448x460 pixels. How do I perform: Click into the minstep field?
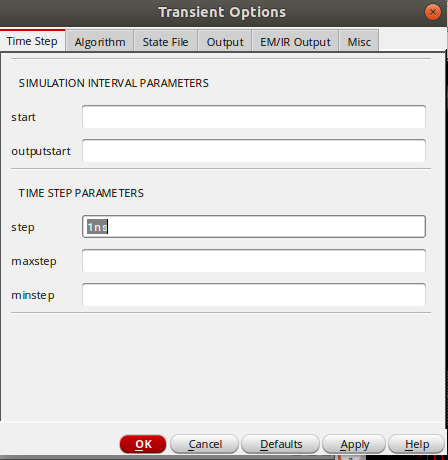[x=254, y=295]
